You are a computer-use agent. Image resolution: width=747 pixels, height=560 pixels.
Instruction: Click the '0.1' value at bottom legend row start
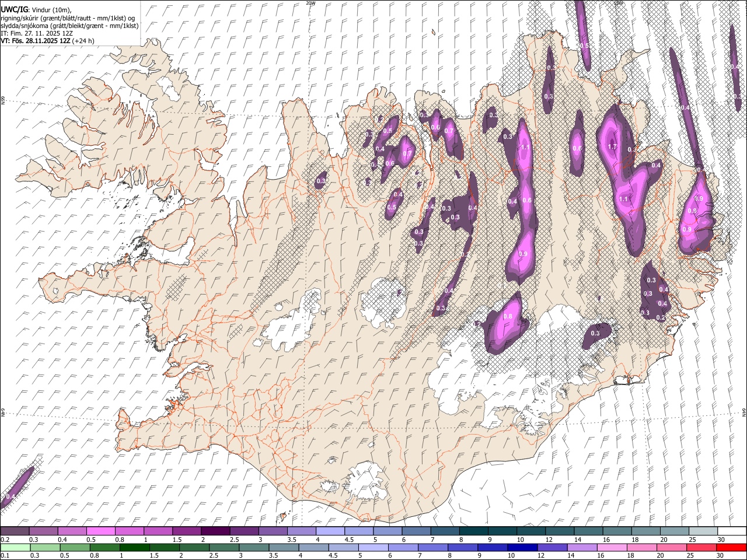(x=5, y=556)
